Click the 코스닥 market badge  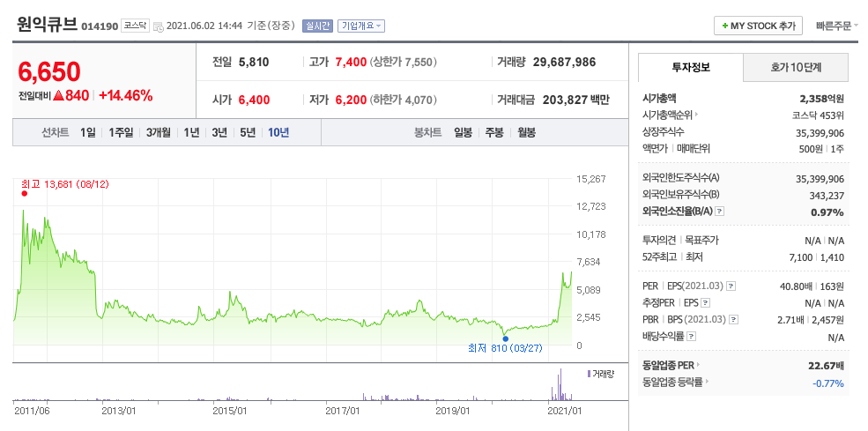pos(135,26)
